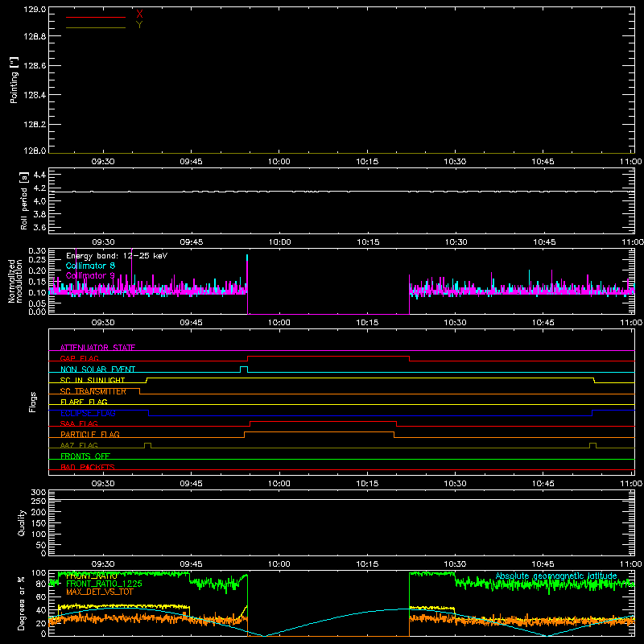Viewport: 644px width, 644px height.
Task: Click the red X legend line
Action: click(96, 17)
